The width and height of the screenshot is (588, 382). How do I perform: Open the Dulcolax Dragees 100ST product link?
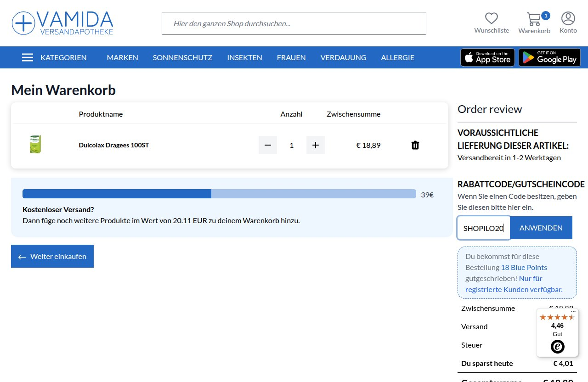coord(114,145)
